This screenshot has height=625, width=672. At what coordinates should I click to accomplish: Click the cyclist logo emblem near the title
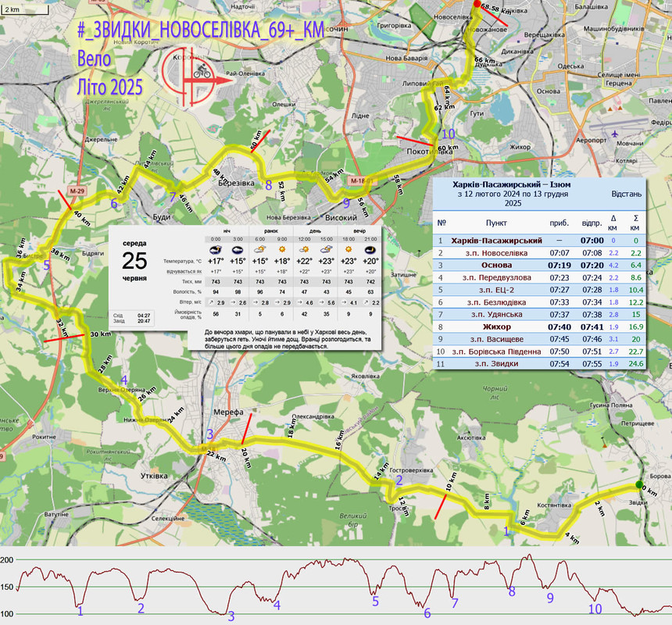[195, 78]
